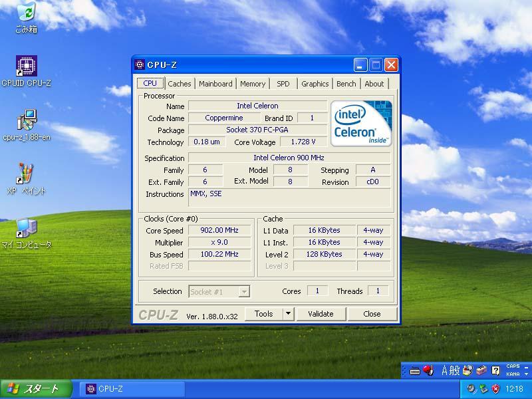Image resolution: width=532 pixels, height=399 pixels.
Task: Select the XP ペイント desktop shortcut
Action: click(x=26, y=179)
